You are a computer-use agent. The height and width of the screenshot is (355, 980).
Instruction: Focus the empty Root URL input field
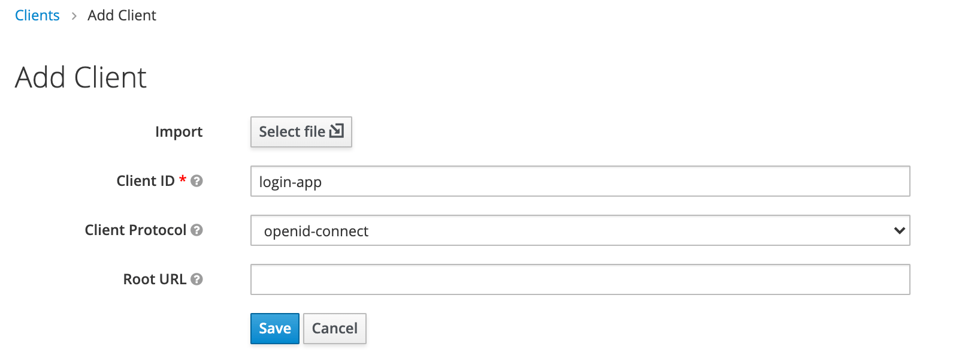(x=580, y=279)
